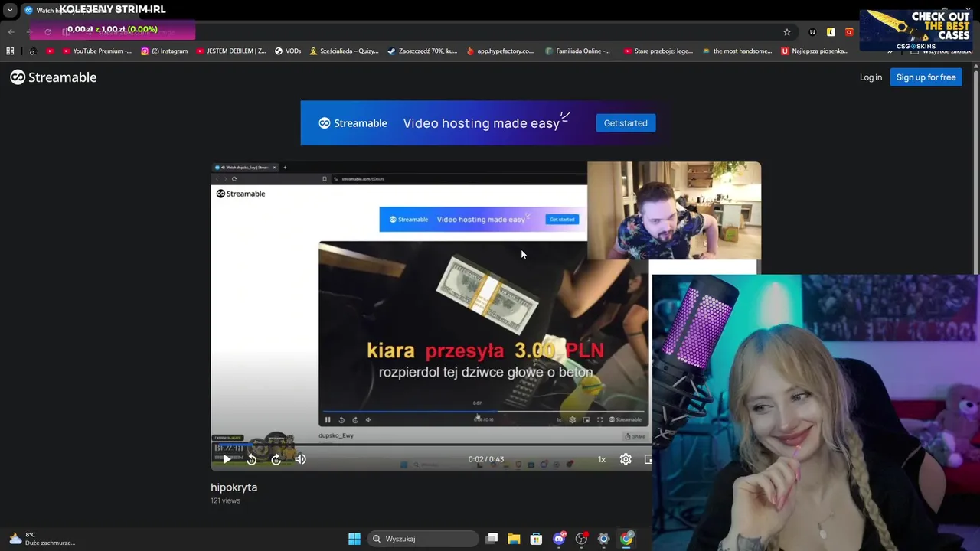Toggle the outer player's picture-in-picture icon

pyautogui.click(x=648, y=459)
